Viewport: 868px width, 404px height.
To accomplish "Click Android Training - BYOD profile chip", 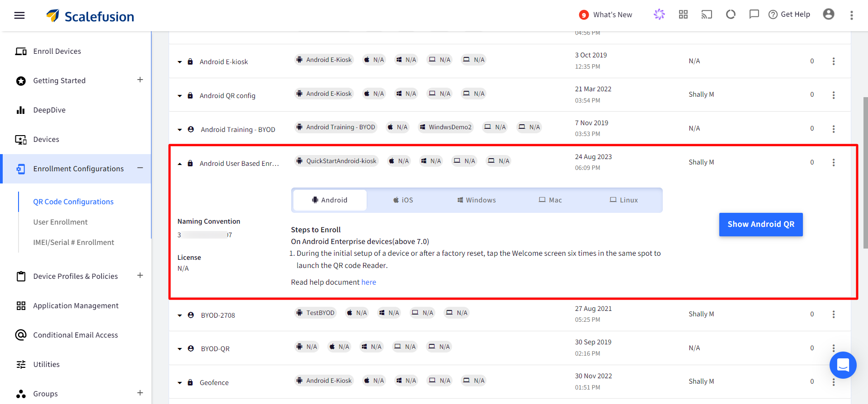I will (x=336, y=127).
